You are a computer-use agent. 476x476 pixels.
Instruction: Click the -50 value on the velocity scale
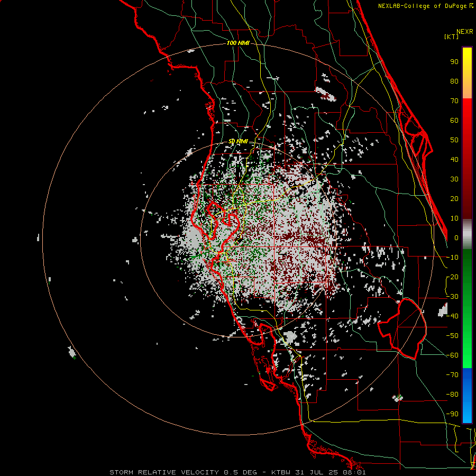pyautogui.click(x=452, y=336)
